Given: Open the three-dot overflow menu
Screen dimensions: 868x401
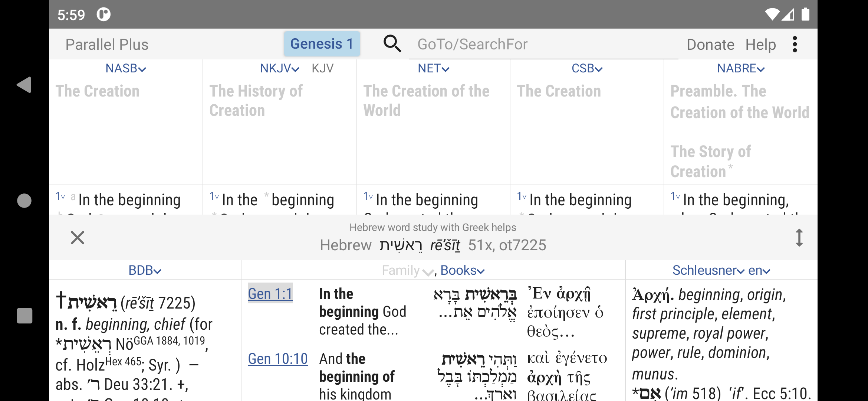Looking at the screenshot, I should (795, 44).
